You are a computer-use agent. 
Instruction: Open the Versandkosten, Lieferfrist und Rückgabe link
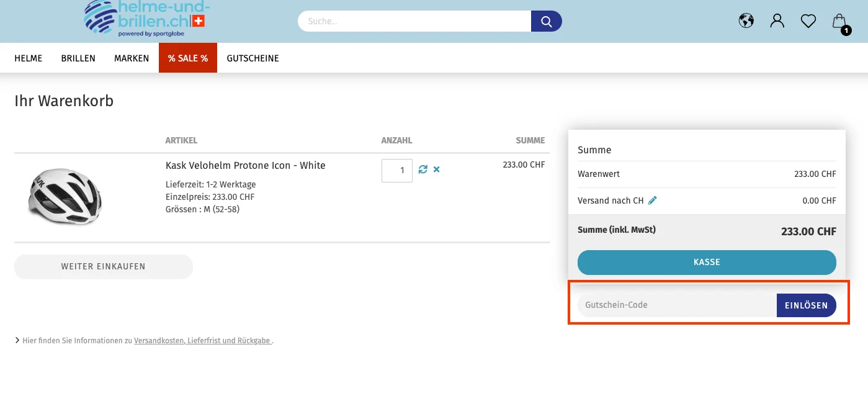pyautogui.click(x=202, y=341)
